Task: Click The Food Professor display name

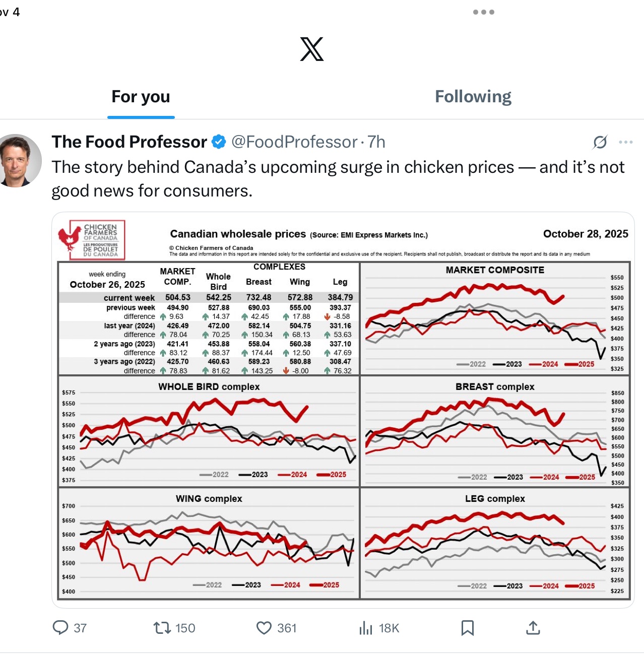Action: (129, 142)
